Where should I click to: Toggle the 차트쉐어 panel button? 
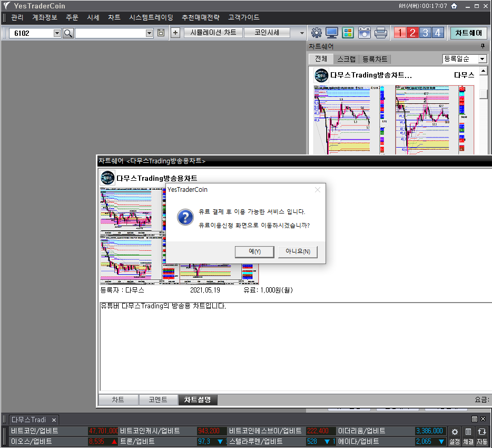point(468,33)
